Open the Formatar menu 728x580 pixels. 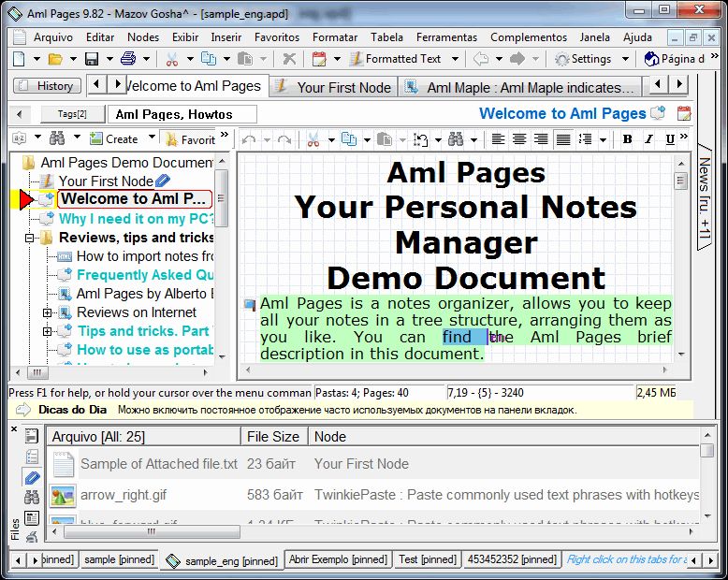click(335, 37)
